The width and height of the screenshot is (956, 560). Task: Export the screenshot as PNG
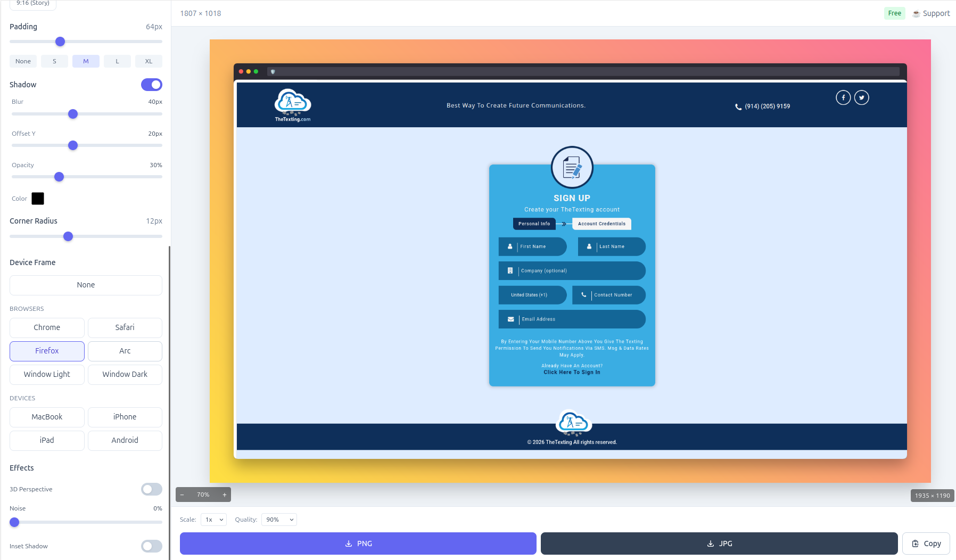pos(358,543)
